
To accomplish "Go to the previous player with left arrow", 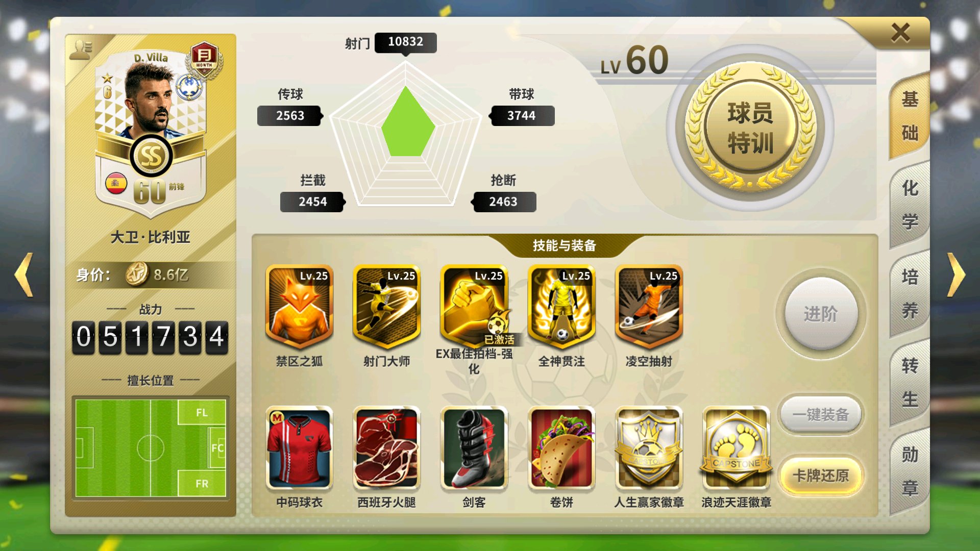I will (x=24, y=275).
